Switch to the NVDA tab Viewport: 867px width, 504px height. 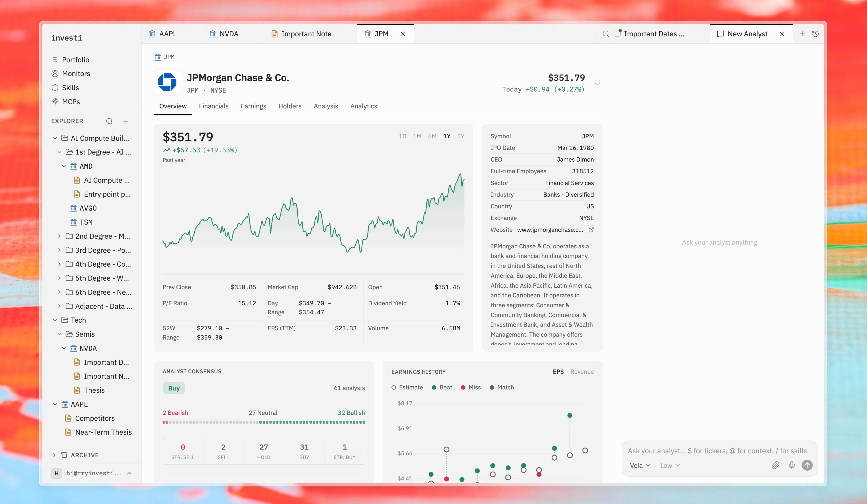233,34
